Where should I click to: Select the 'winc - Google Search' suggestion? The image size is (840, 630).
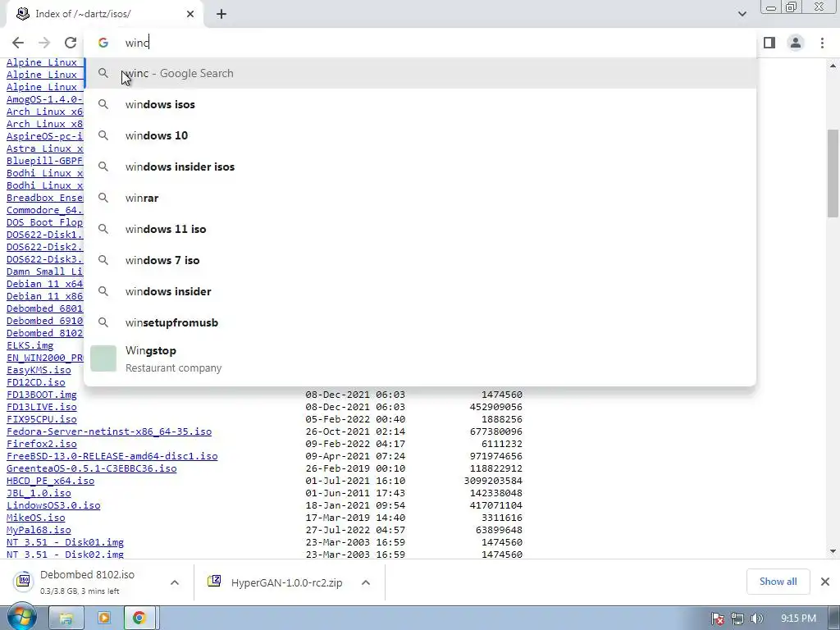point(420,73)
